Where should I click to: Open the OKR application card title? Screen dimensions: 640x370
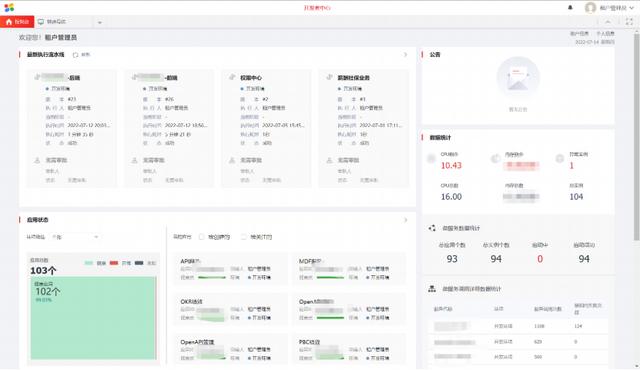point(191,301)
